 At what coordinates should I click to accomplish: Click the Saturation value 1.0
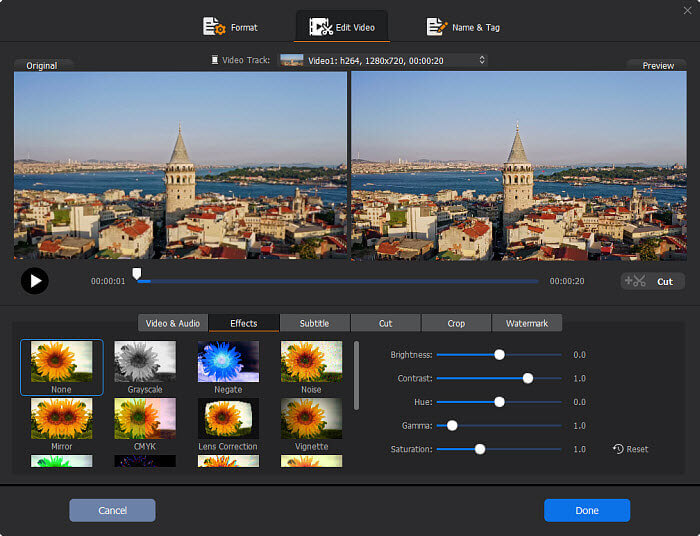pyautogui.click(x=579, y=449)
